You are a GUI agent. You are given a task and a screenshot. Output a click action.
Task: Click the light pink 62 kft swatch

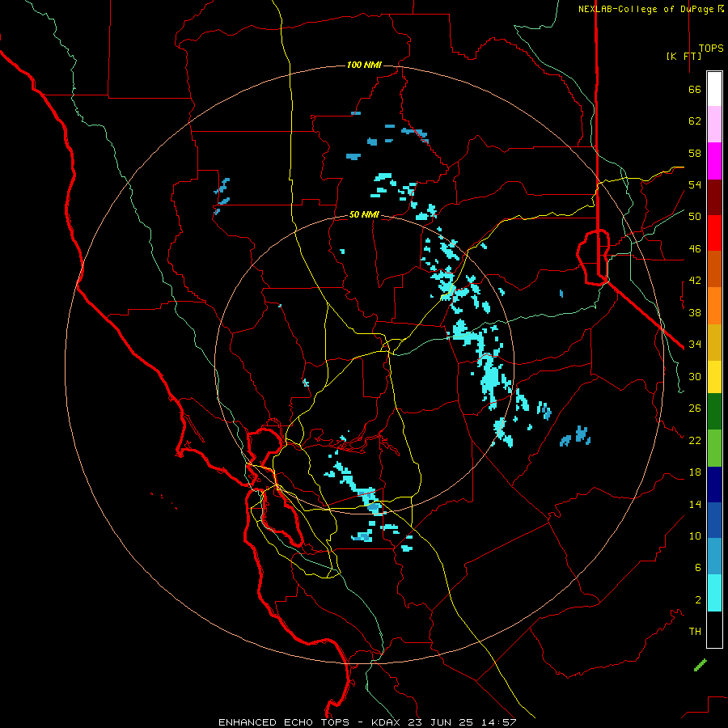(714, 124)
